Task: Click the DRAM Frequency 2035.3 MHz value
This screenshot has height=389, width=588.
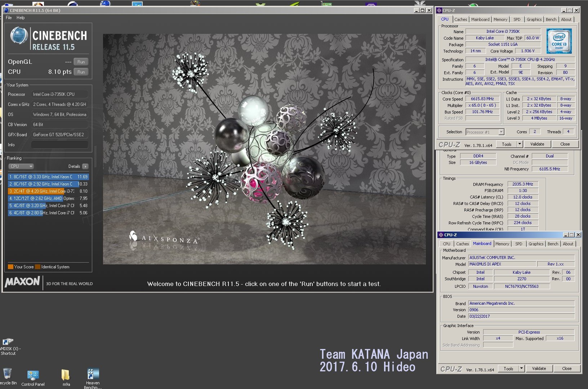Action: 523,184
